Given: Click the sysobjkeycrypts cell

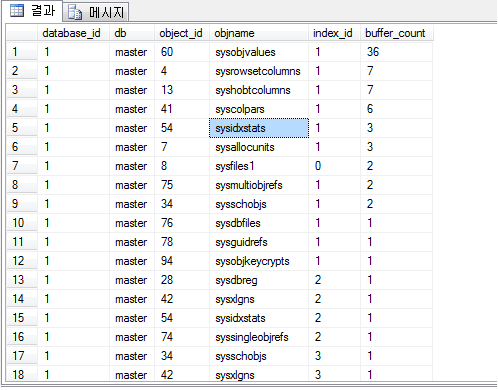Looking at the screenshot, I should [259, 261].
